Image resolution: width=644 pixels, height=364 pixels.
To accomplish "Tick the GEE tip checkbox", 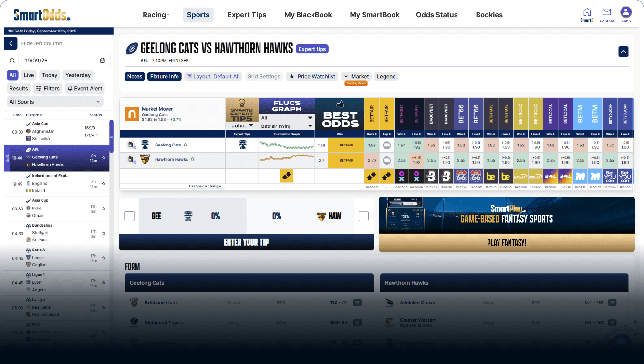I will (129, 217).
